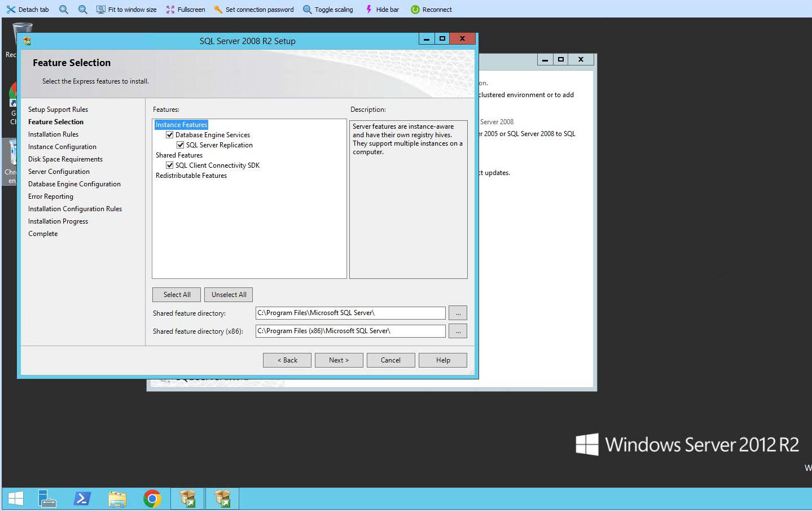
Task: Click the Shared feature directory (x86) field
Action: coord(350,331)
